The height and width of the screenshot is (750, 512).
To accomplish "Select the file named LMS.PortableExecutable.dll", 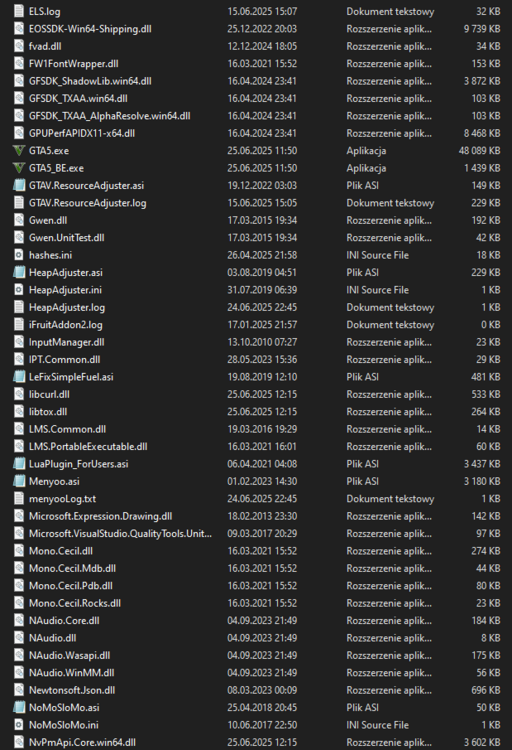I will [x=88, y=446].
